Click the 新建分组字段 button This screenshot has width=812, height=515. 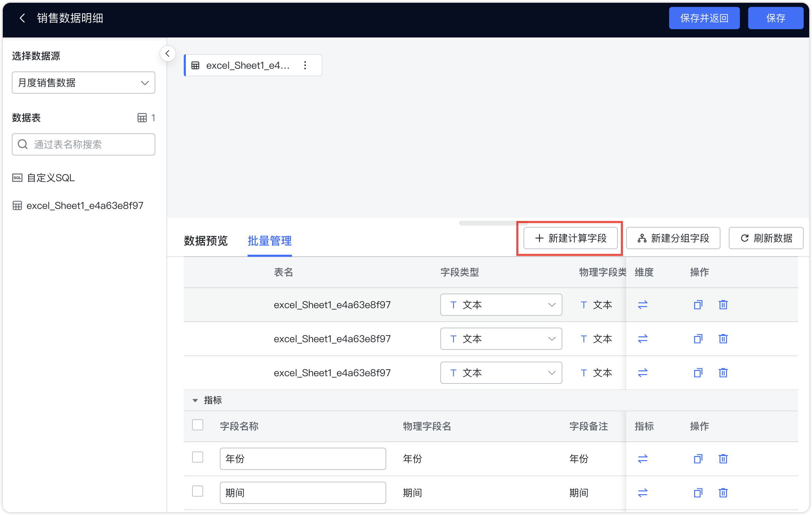673,238
